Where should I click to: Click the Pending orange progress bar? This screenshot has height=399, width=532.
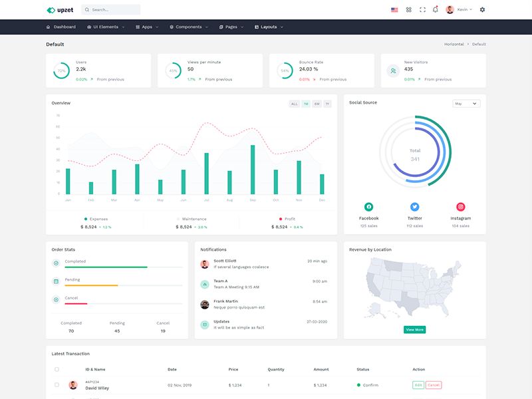pyautogui.click(x=91, y=285)
